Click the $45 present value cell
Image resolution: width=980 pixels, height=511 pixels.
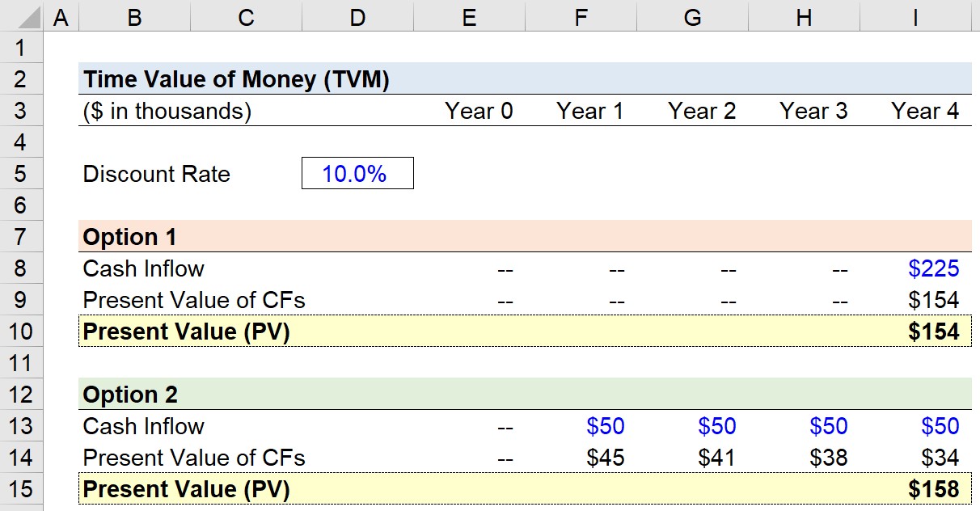606,458
